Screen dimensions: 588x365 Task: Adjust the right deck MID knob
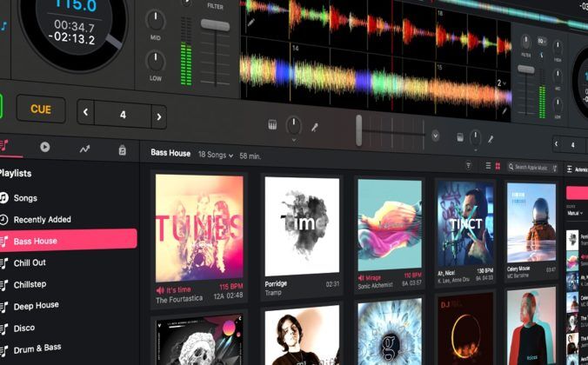[558, 76]
